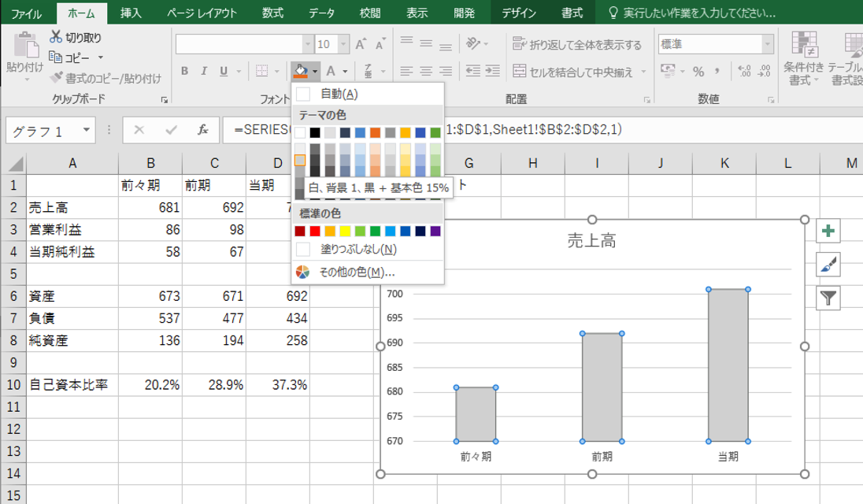Click the formula bar cancel X icon
863x504 pixels.
pyautogui.click(x=139, y=130)
